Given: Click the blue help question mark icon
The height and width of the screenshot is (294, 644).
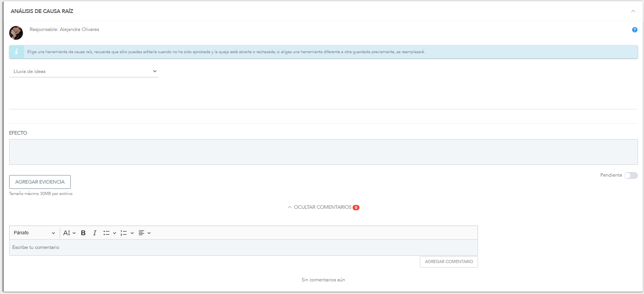Looking at the screenshot, I should (634, 30).
